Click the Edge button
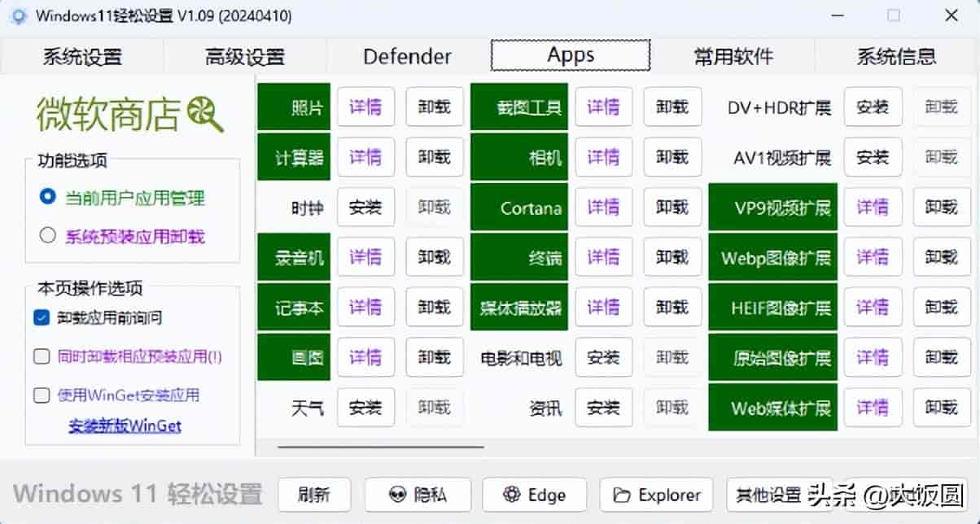The width and height of the screenshot is (980, 524). (x=535, y=495)
